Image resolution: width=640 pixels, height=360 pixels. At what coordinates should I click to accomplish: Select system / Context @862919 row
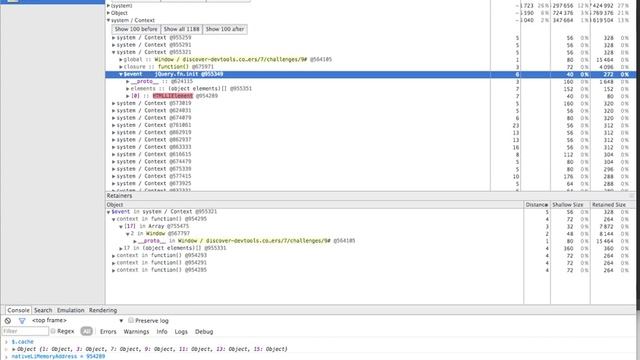coord(371,133)
